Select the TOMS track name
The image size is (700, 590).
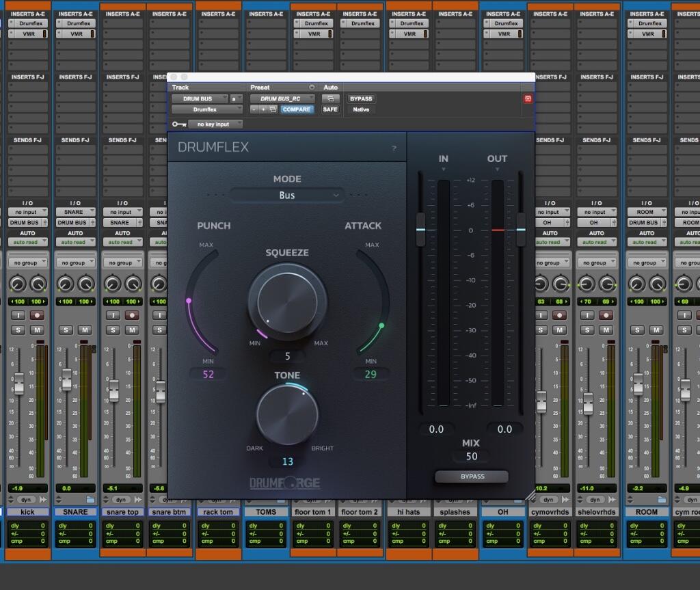tap(266, 512)
